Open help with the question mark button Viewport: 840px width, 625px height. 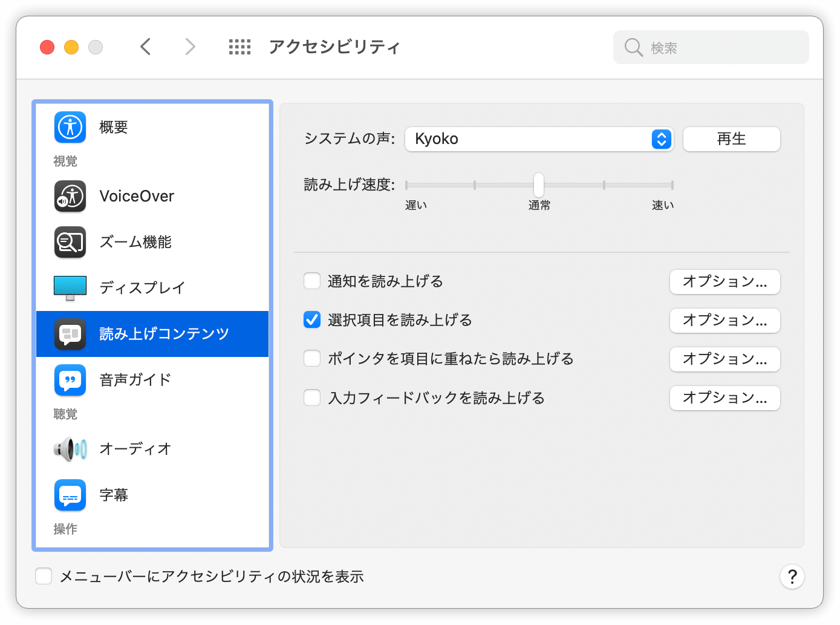click(792, 577)
